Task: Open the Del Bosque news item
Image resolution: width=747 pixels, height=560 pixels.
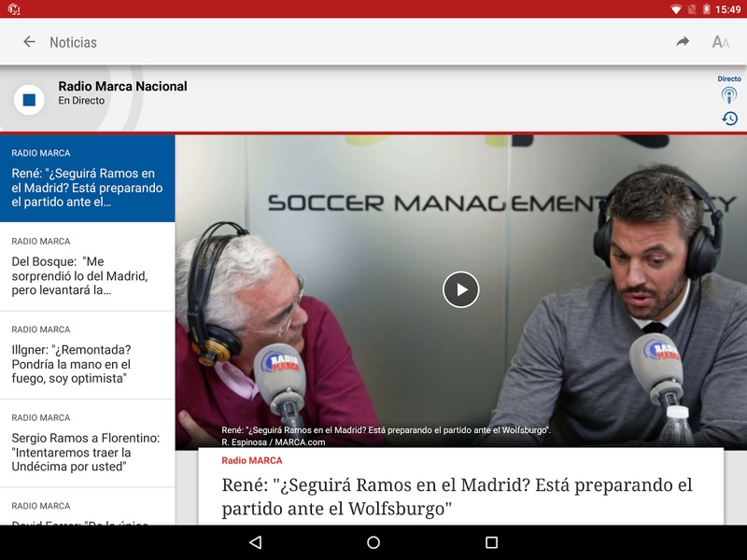Action: (88, 267)
